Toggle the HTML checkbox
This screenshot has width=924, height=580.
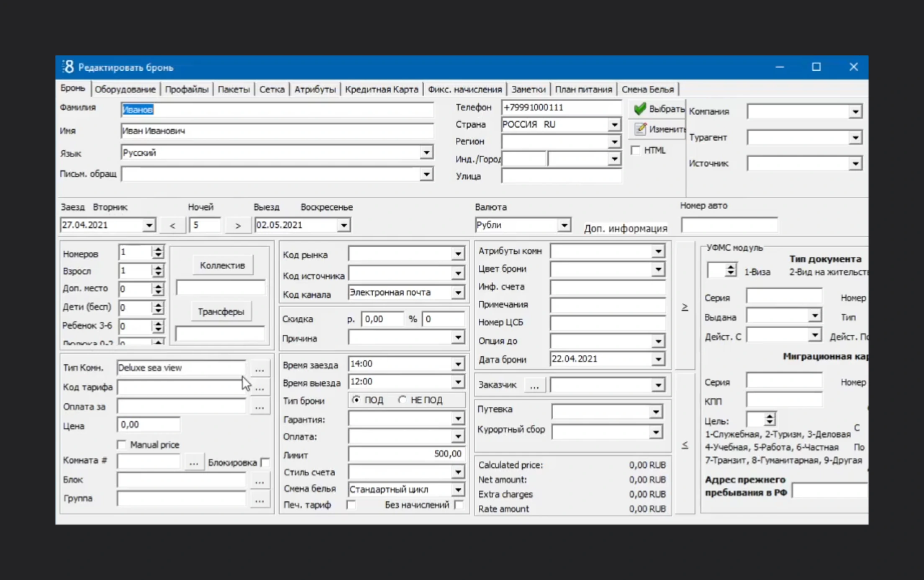click(635, 150)
